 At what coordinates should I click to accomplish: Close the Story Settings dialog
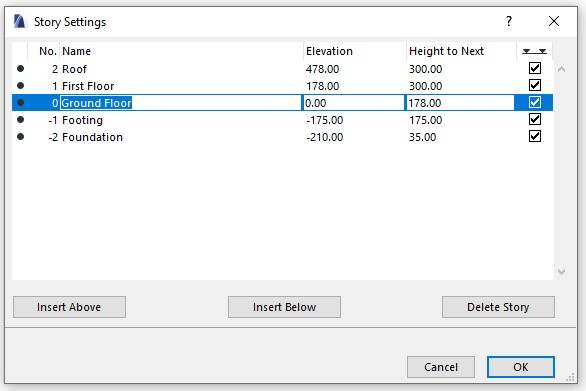(x=554, y=21)
